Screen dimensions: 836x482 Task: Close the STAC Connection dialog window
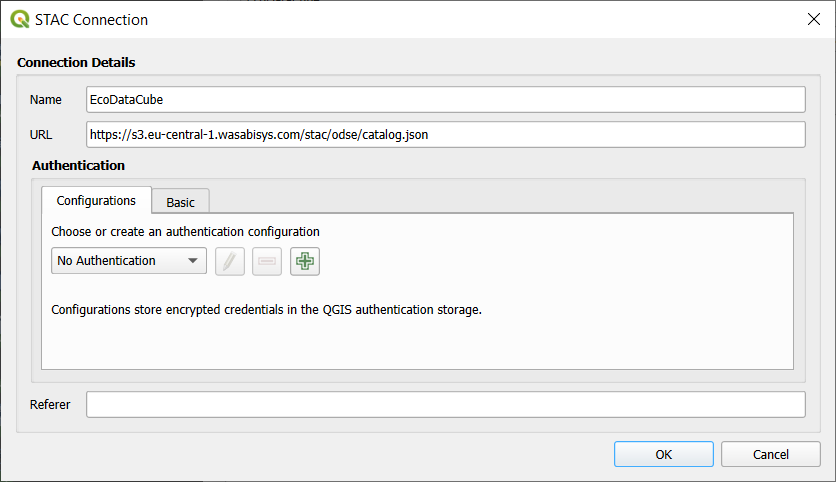click(x=812, y=19)
